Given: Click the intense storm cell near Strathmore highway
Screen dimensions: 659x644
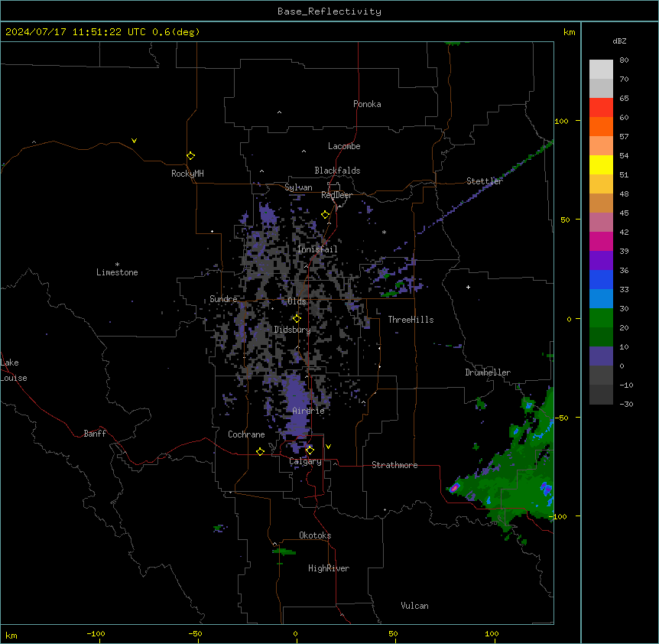Looking at the screenshot, I should [x=454, y=488].
